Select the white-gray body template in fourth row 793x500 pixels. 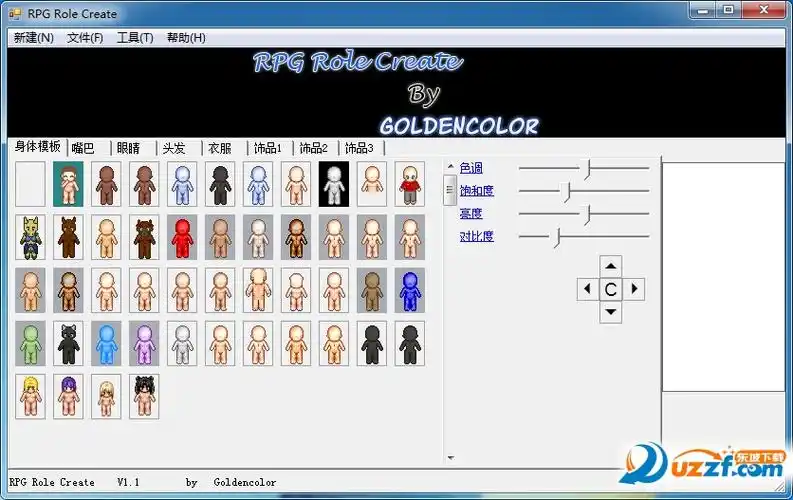click(x=182, y=343)
